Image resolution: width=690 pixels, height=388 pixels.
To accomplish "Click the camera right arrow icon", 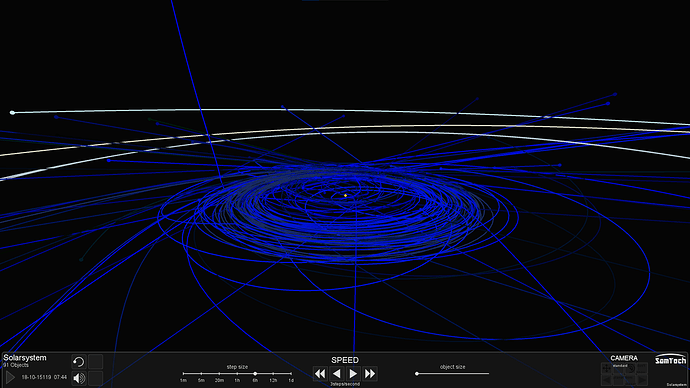I will [x=642, y=379].
